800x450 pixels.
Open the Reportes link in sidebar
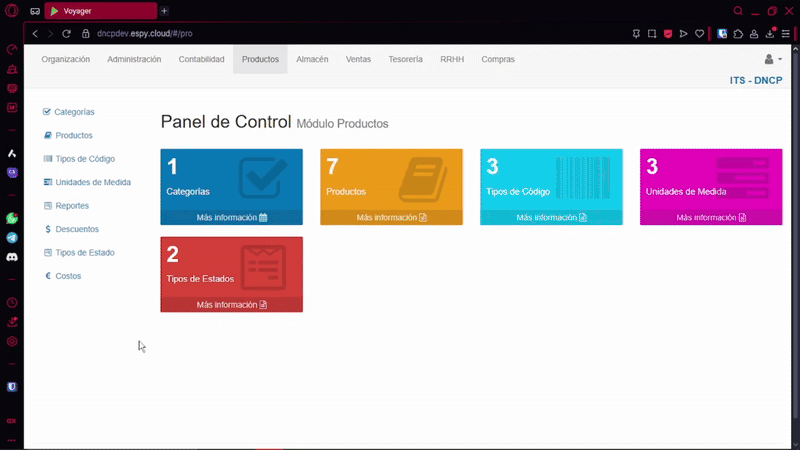(x=72, y=206)
